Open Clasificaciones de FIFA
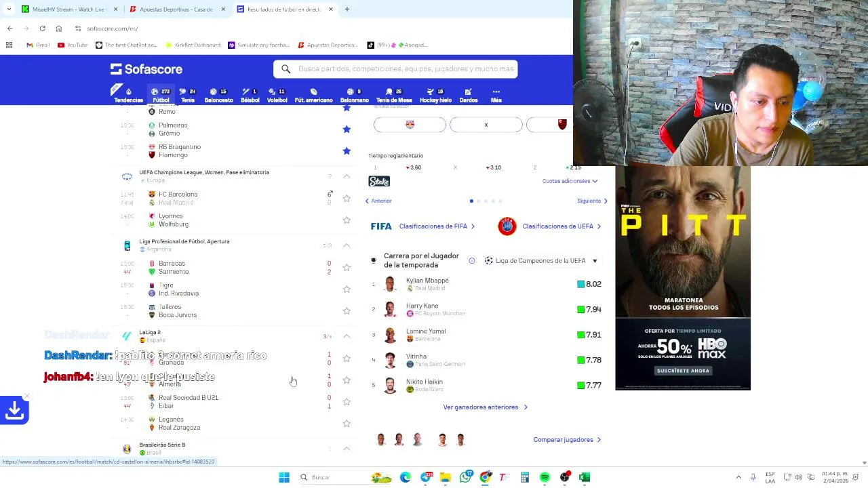 [x=422, y=226]
